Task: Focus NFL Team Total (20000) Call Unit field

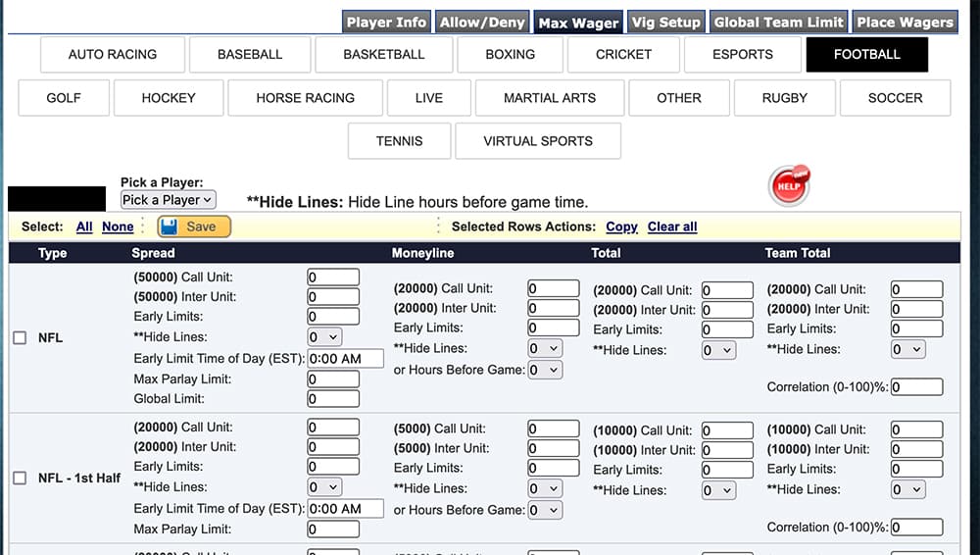Action: coord(917,289)
